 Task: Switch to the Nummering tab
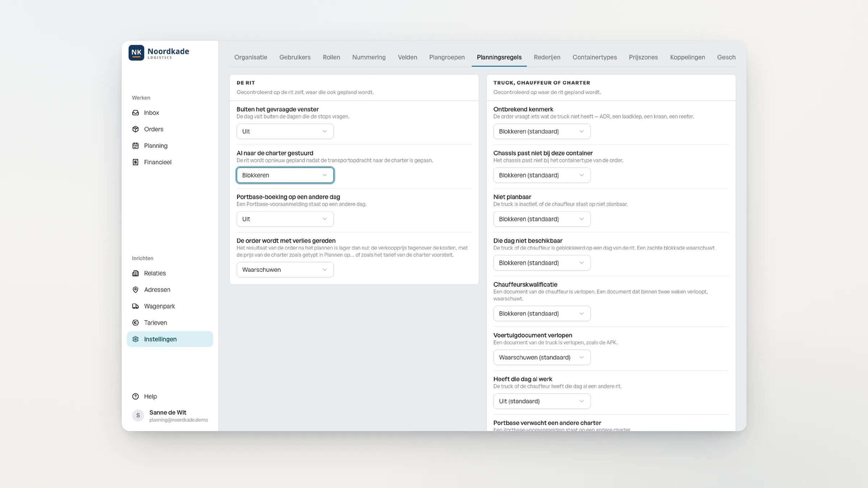pos(369,57)
